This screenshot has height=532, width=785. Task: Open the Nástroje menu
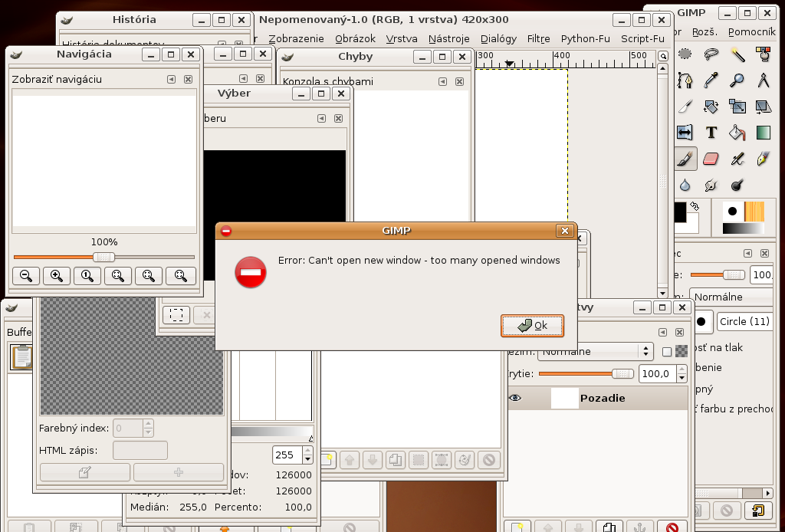tap(448, 38)
